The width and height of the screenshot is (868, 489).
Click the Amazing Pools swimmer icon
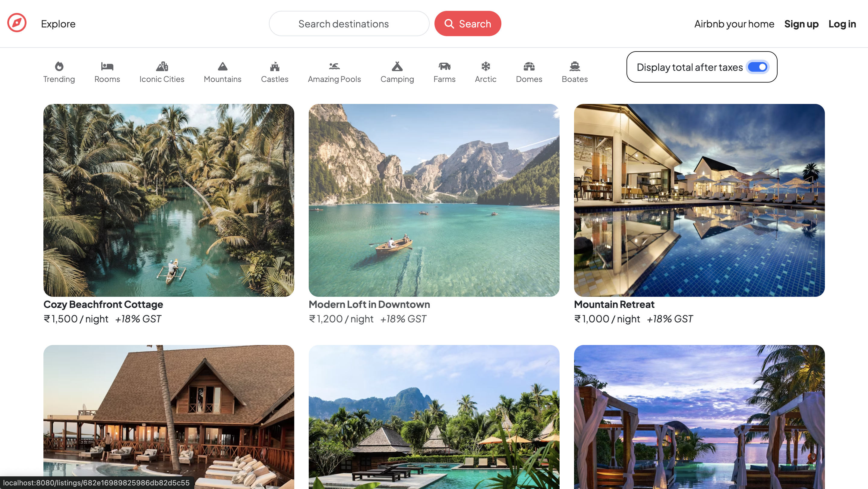point(334,66)
